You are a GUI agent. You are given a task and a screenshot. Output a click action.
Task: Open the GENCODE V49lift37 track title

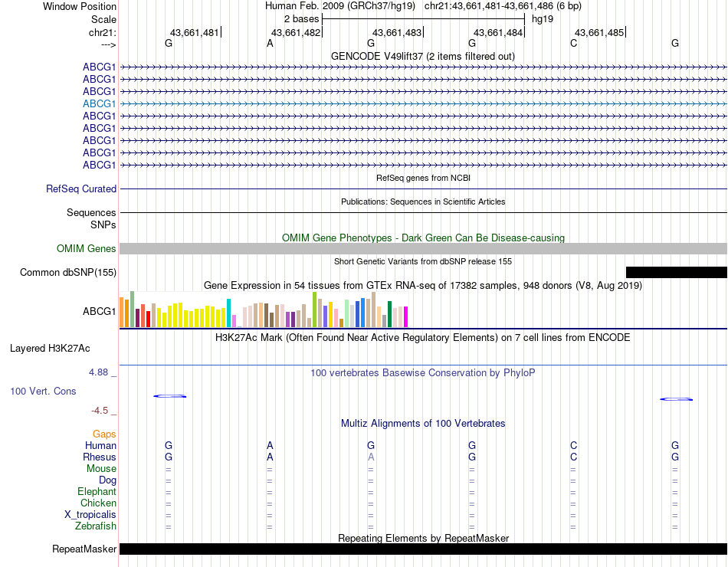[422, 56]
